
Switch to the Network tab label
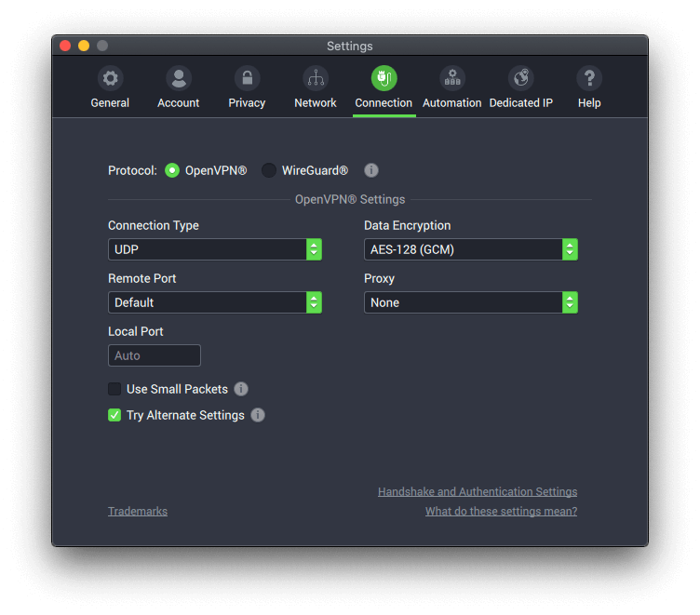[316, 103]
